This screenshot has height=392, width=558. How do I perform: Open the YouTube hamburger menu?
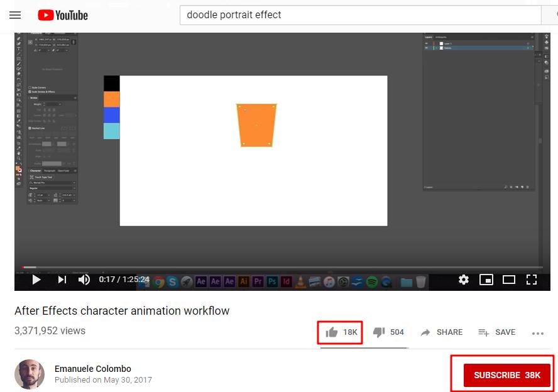click(x=15, y=15)
